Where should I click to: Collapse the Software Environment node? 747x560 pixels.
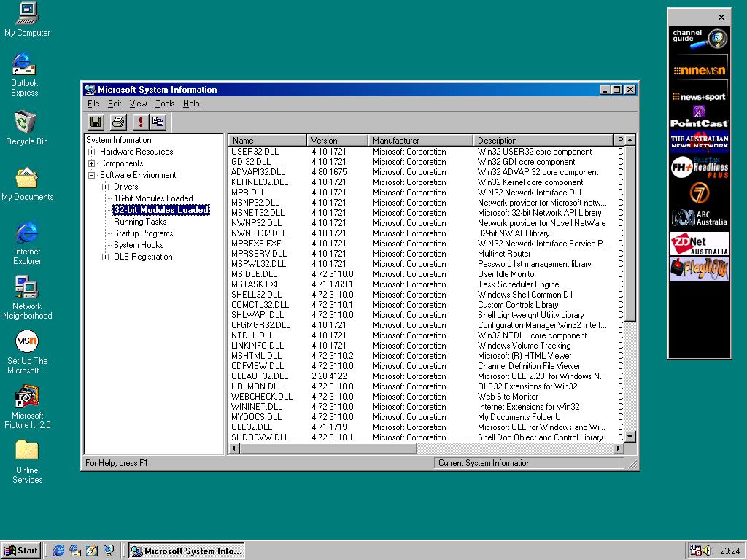[91, 175]
